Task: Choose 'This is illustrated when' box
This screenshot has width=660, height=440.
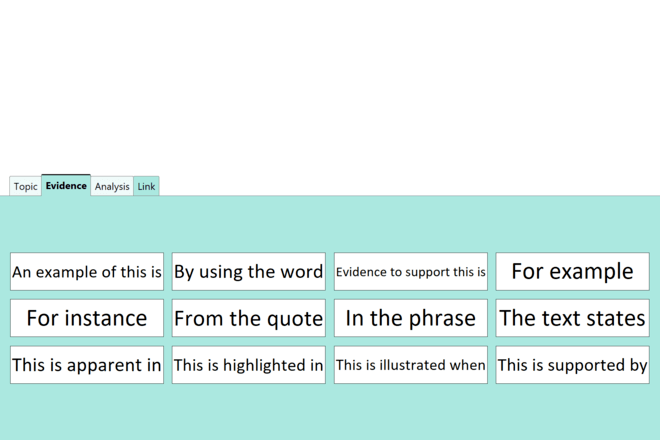Action: tap(411, 365)
